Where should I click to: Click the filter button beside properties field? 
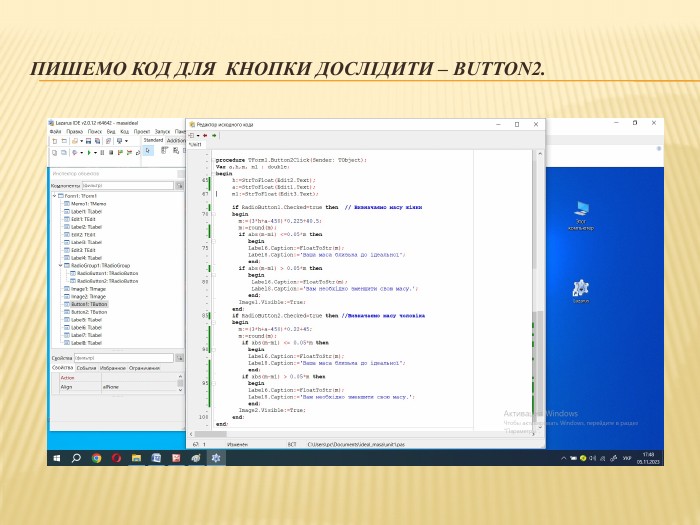coord(179,358)
